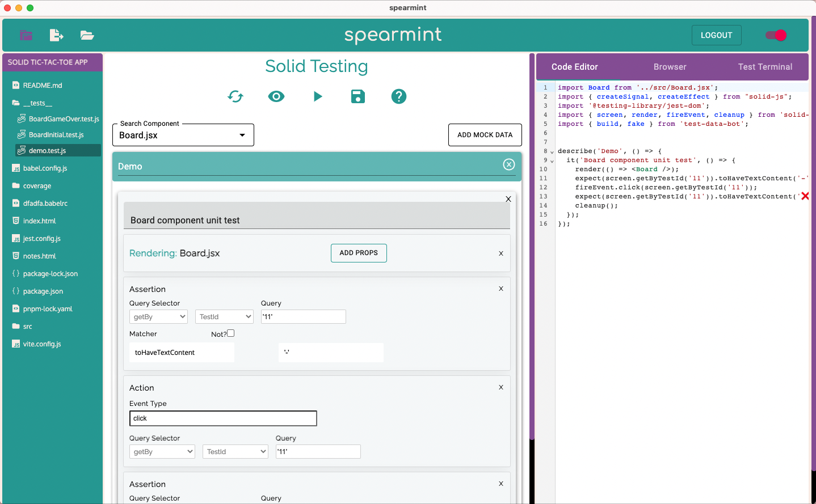Click the refresh arrows icon under Solid Testing
This screenshot has height=504, width=816.
coord(235,96)
